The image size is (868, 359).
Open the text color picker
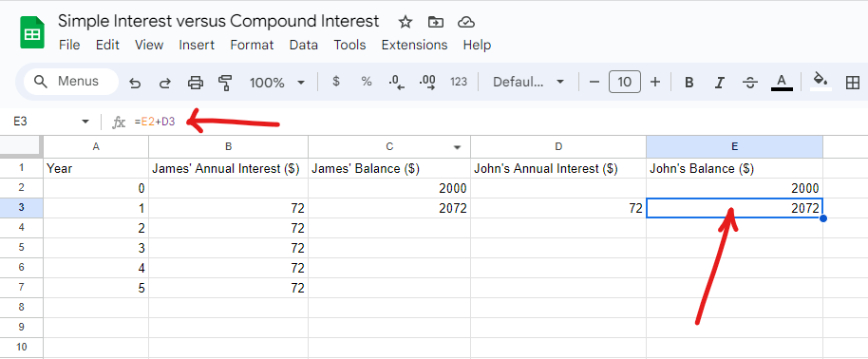[x=782, y=82]
